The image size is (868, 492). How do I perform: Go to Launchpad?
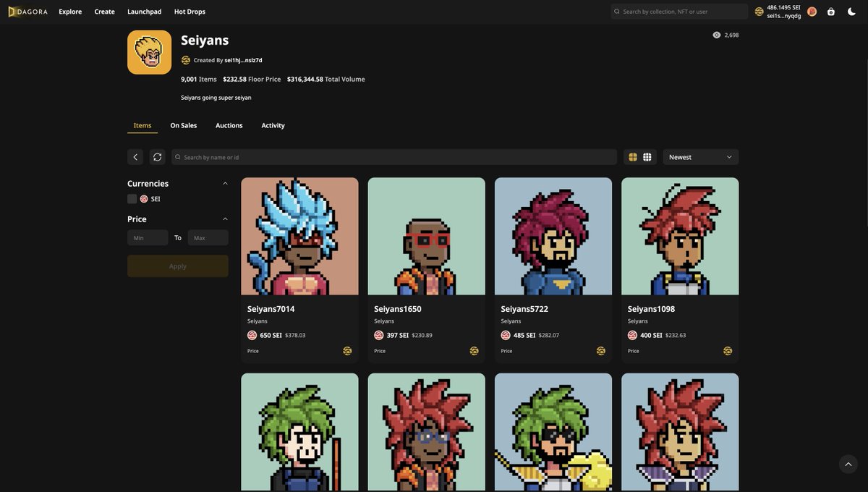click(145, 12)
